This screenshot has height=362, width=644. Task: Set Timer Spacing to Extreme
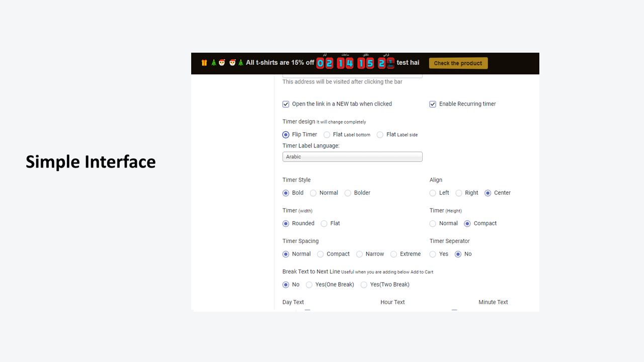[394, 254]
